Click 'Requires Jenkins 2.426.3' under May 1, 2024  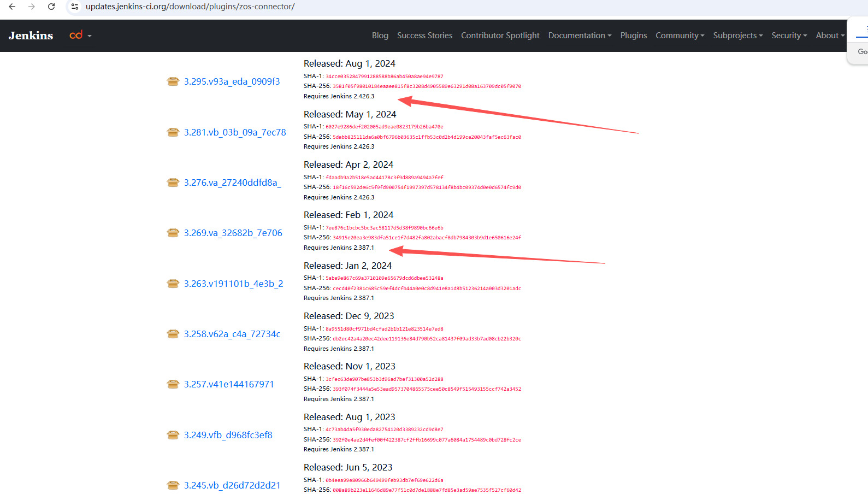pos(339,146)
